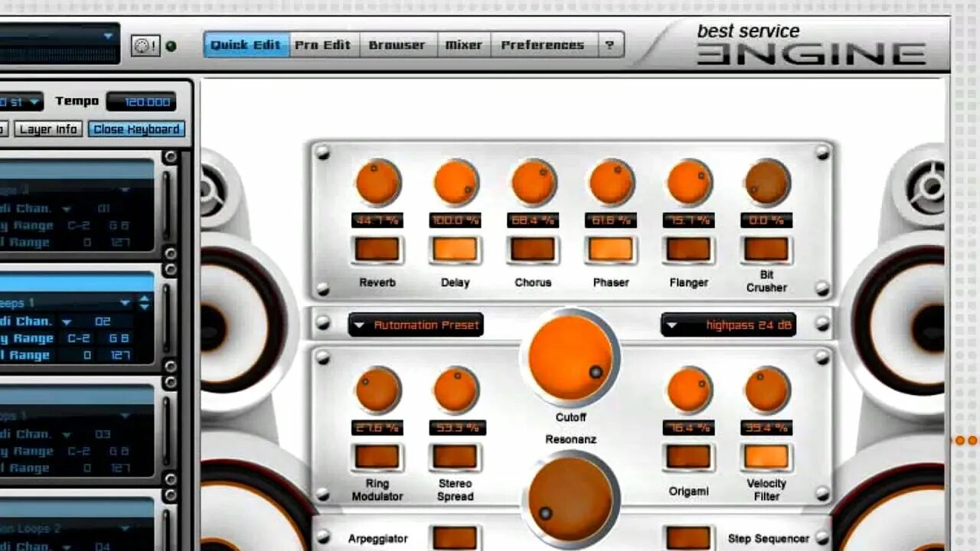This screenshot has width=980, height=551.
Task: Click the Flanger value 75.7 %
Action: (689, 220)
